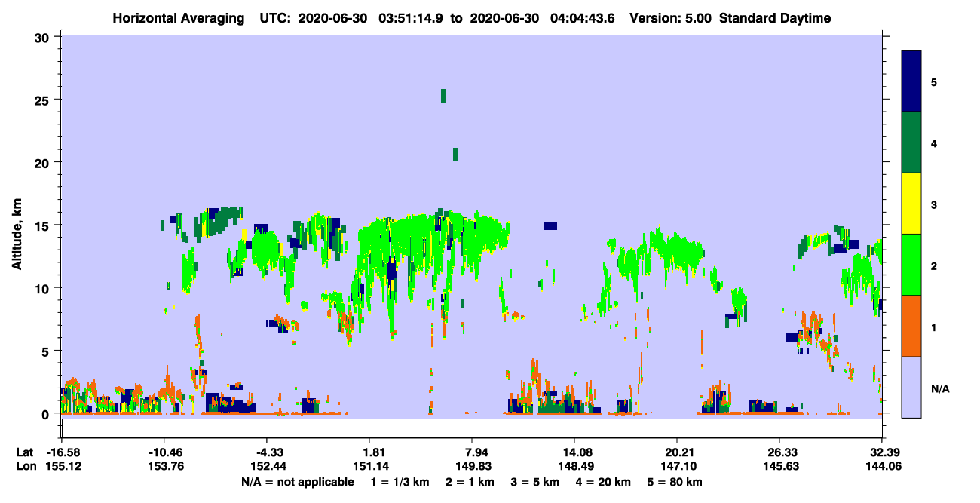
Task: Click the 'Lon' row label
Action: (x=26, y=466)
